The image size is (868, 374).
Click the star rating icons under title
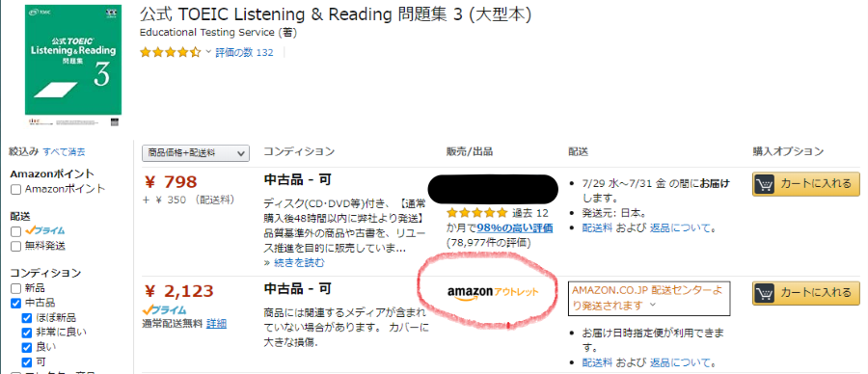coord(171,53)
